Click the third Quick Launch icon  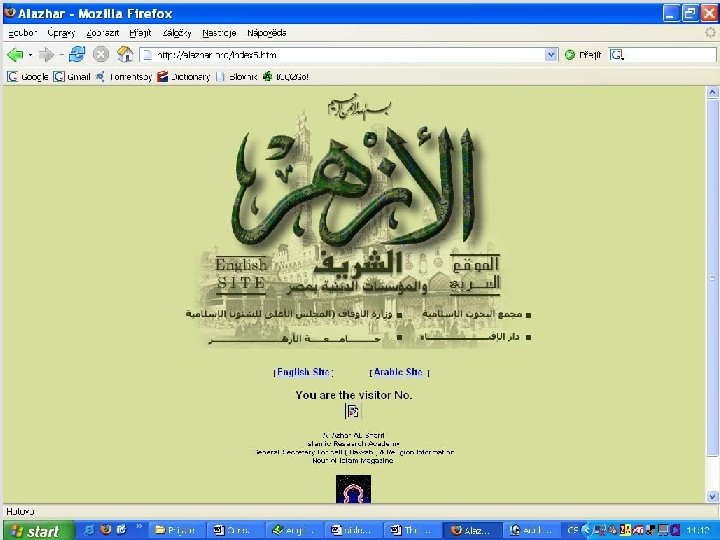(x=121, y=530)
